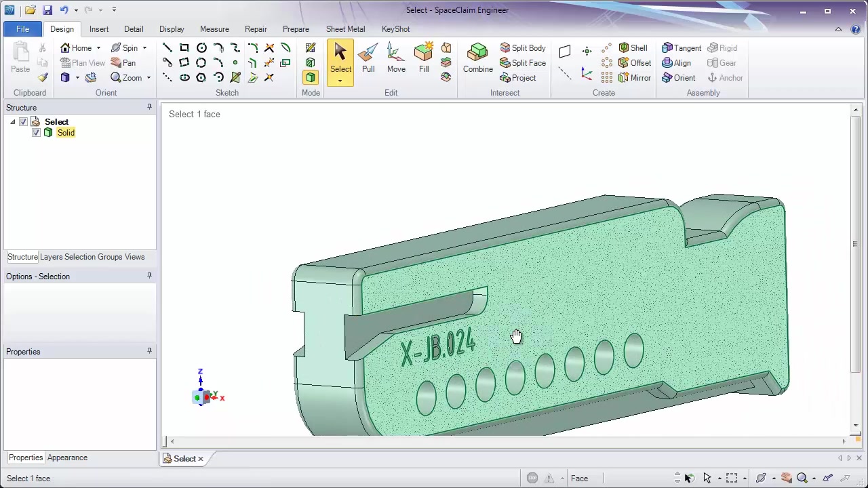Image resolution: width=868 pixels, height=488 pixels.
Task: Open the Layers panel tab
Action: tap(51, 257)
